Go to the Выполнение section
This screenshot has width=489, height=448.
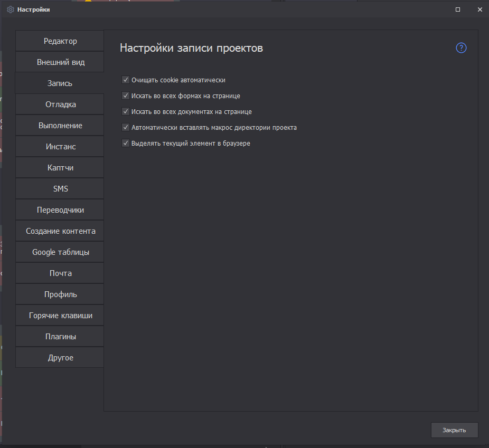[x=60, y=126]
